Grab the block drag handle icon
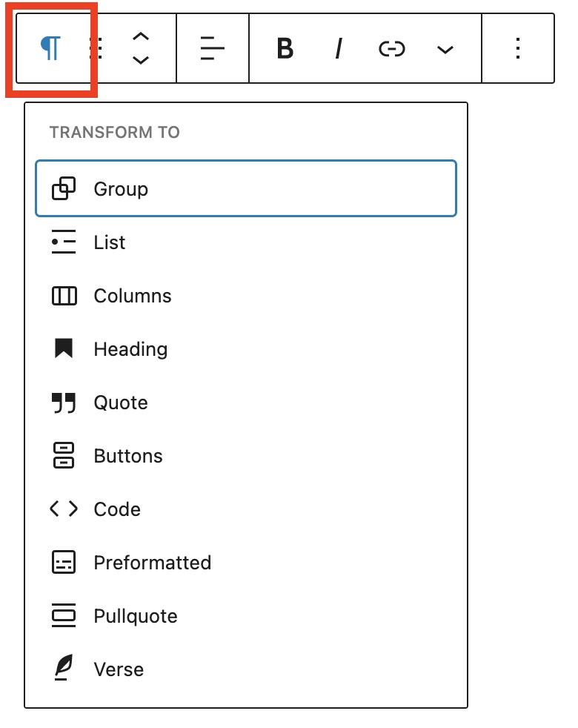Screen dimensions: 578x728 coord(96,48)
